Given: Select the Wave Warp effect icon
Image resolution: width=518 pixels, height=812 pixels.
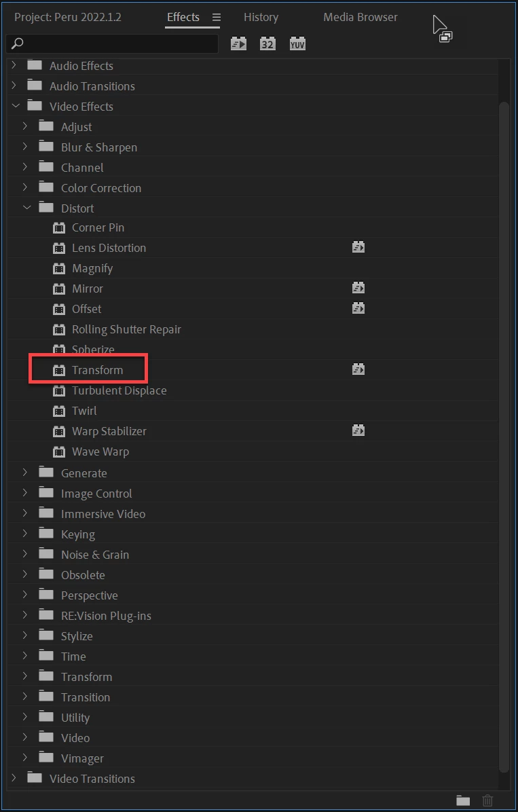Looking at the screenshot, I should coord(59,451).
